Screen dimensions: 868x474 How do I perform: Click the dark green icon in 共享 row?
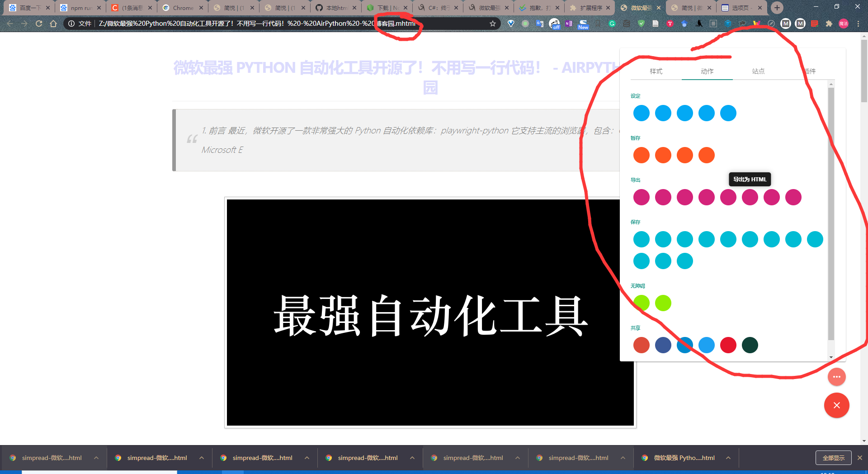pyautogui.click(x=750, y=345)
